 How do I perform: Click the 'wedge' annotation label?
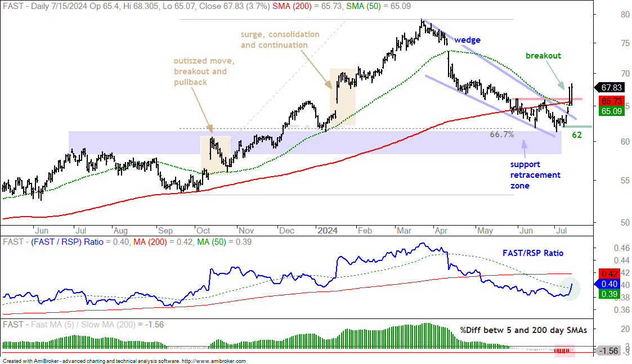467,40
